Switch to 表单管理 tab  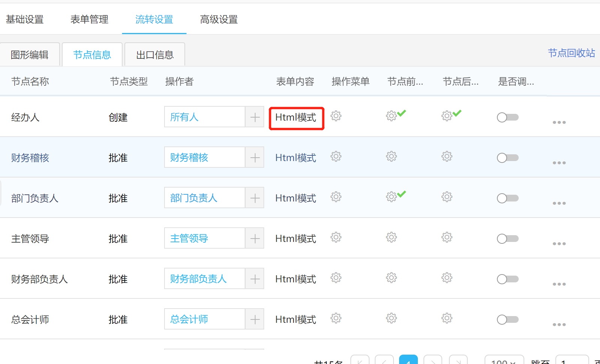89,19
